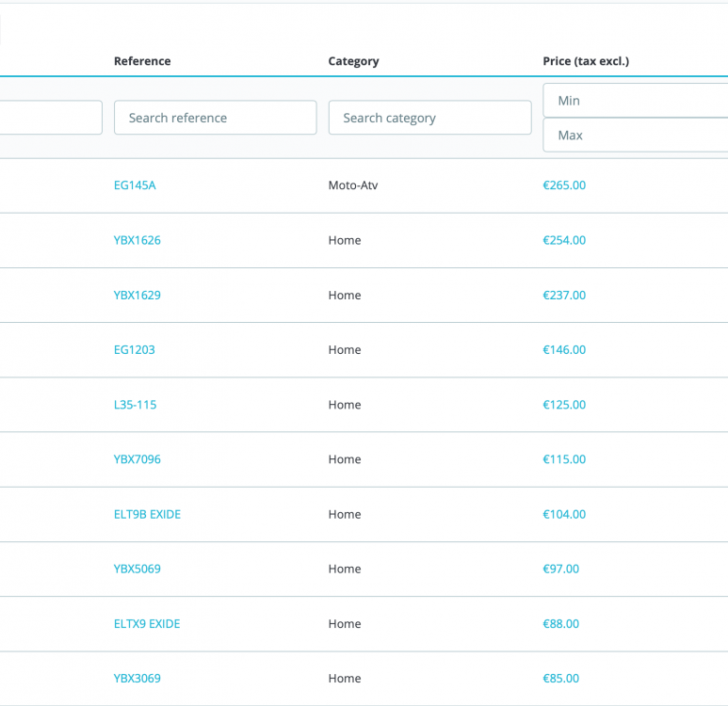Sort by the Reference column header
Screen dimensions: 728x706
click(142, 61)
